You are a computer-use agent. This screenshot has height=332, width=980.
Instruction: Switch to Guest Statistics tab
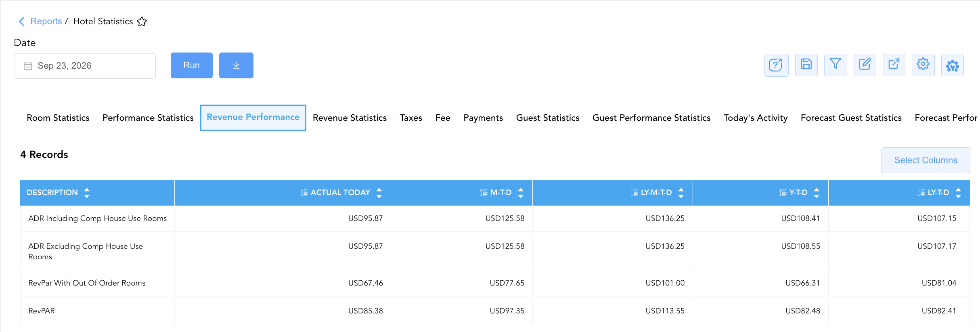548,118
